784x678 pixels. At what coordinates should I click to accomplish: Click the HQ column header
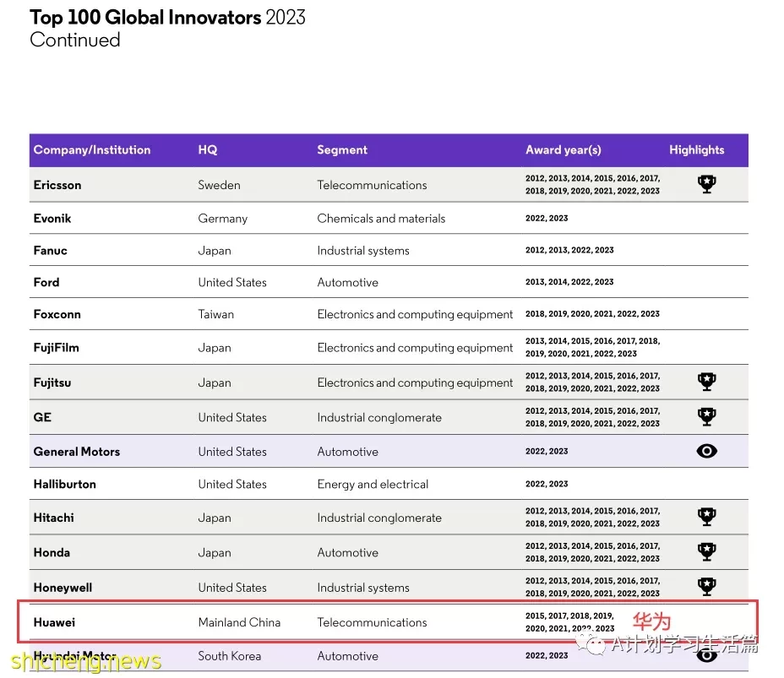click(208, 150)
